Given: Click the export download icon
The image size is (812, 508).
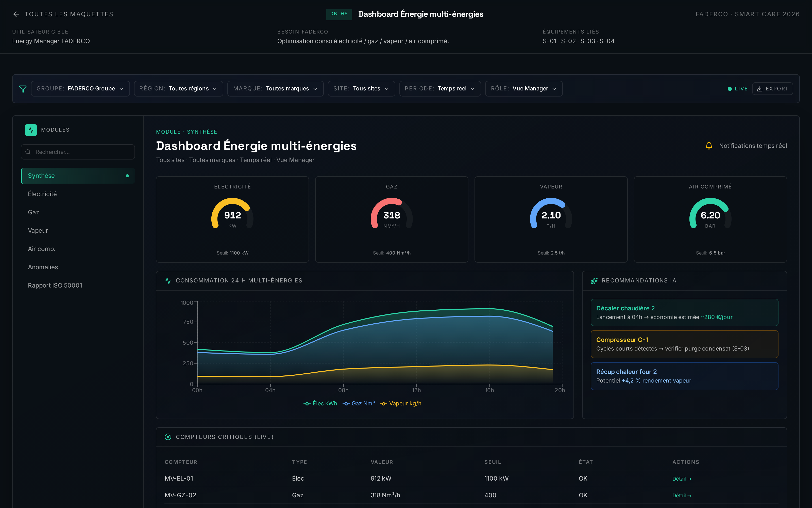Looking at the screenshot, I should [760, 89].
